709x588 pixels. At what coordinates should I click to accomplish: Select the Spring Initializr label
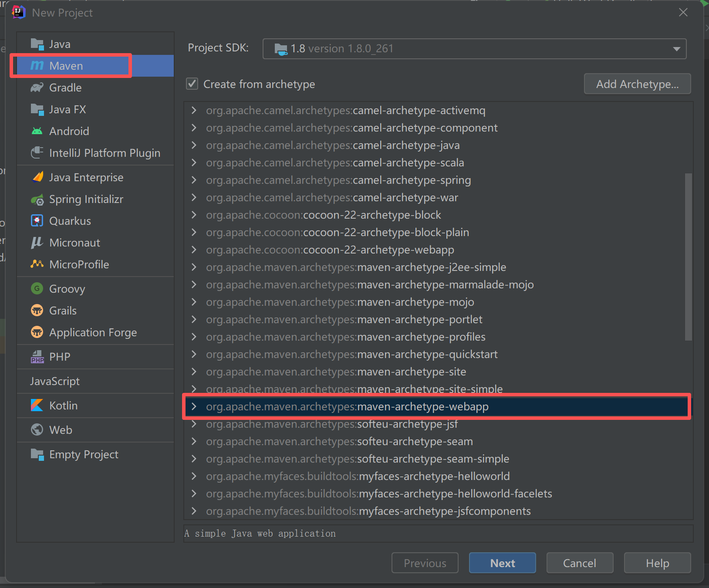click(x=86, y=199)
